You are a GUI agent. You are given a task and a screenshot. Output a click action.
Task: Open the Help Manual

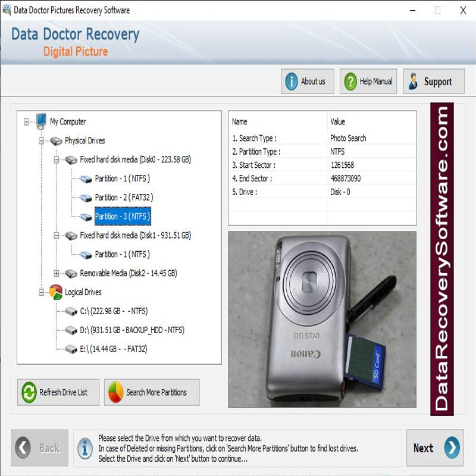point(368,82)
